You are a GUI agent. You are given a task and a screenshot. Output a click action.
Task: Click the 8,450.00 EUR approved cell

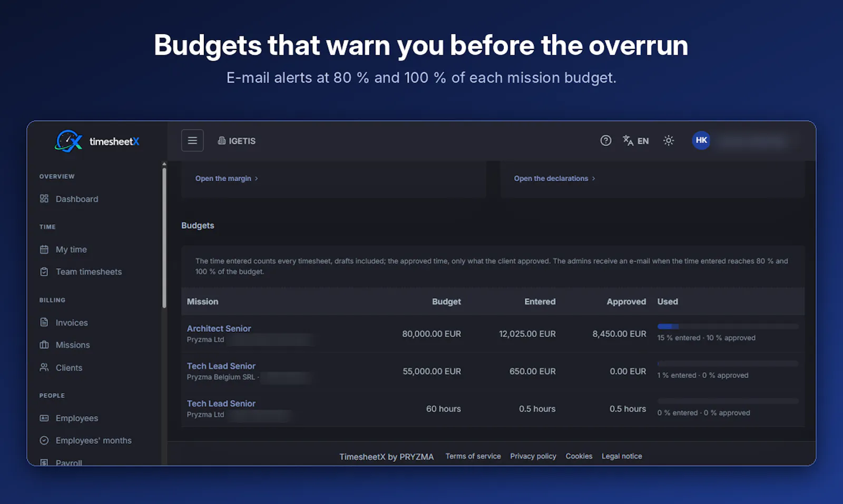(620, 334)
